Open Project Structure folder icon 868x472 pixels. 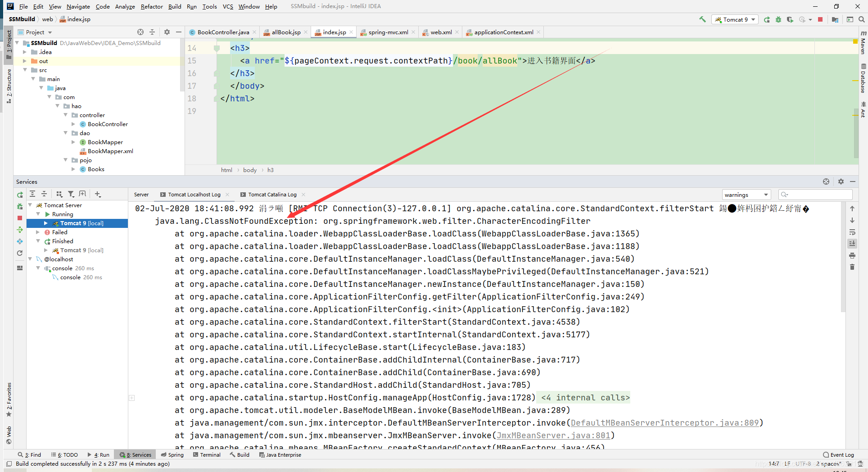click(835, 19)
